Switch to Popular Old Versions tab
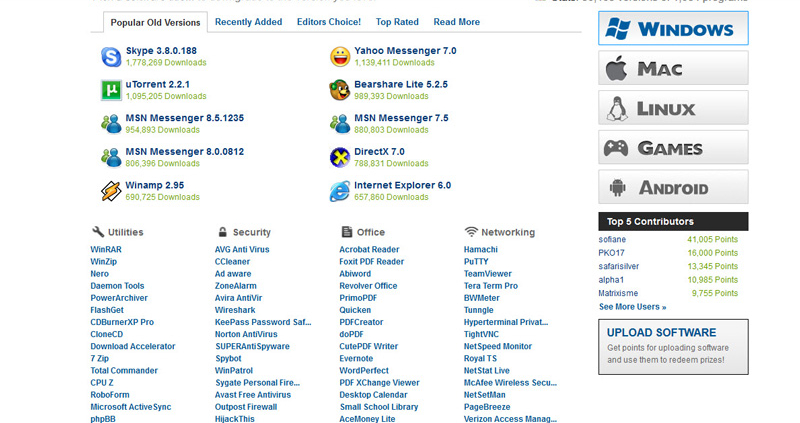Screen dimensions: 800x423 [155, 22]
